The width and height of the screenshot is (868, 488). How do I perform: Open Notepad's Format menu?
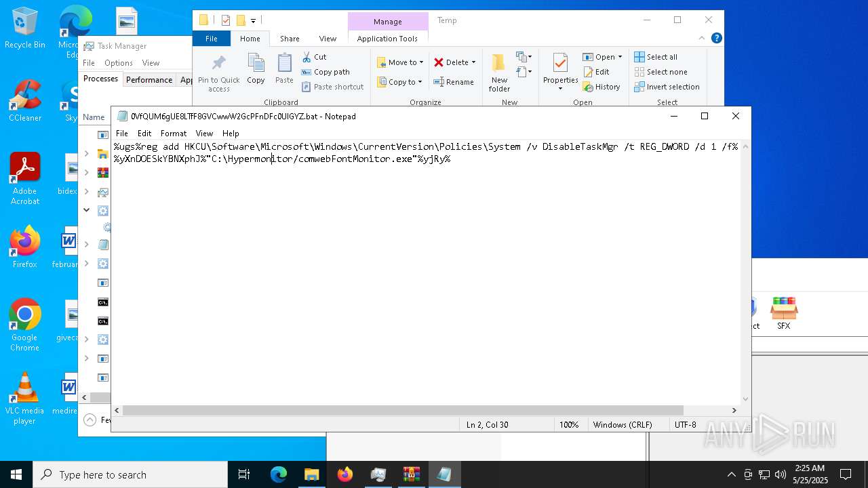[x=174, y=134]
